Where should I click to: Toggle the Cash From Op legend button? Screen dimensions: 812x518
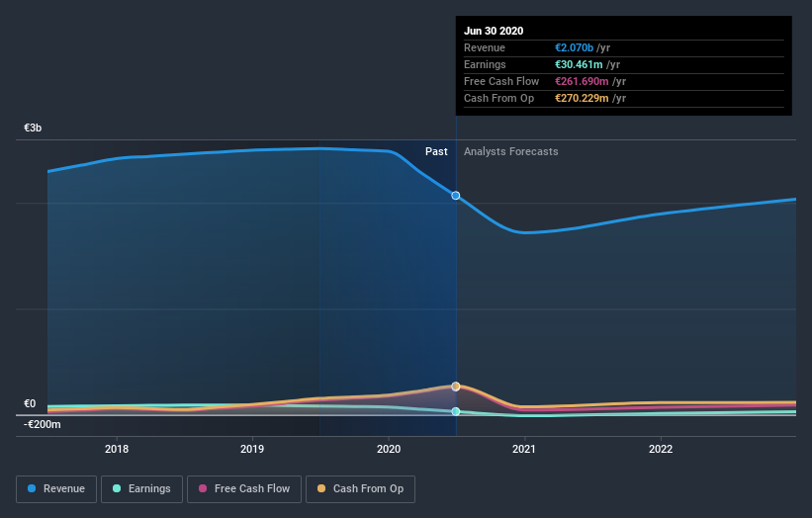pos(360,489)
